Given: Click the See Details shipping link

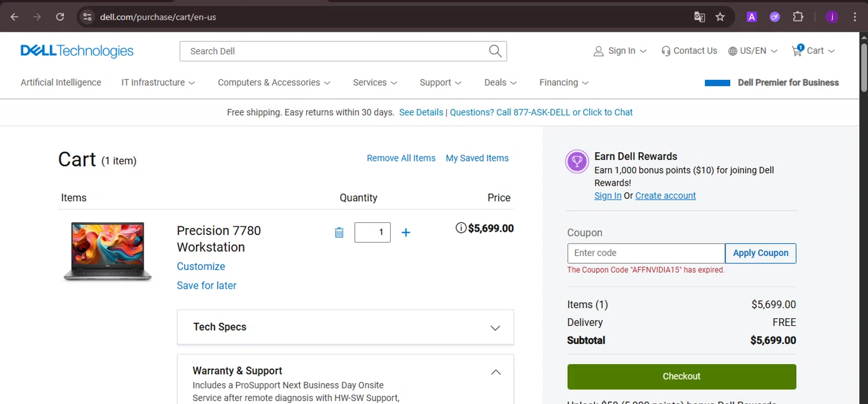Looking at the screenshot, I should coord(421,112).
